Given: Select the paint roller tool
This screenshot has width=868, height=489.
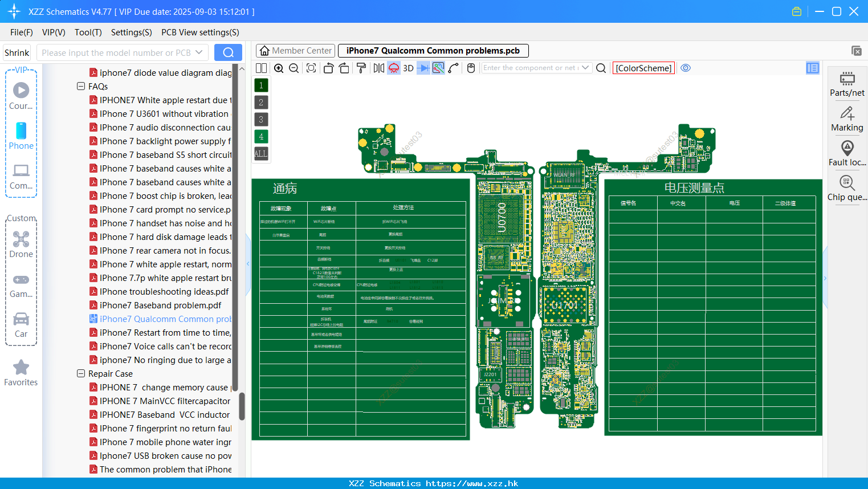Looking at the screenshot, I should point(361,68).
